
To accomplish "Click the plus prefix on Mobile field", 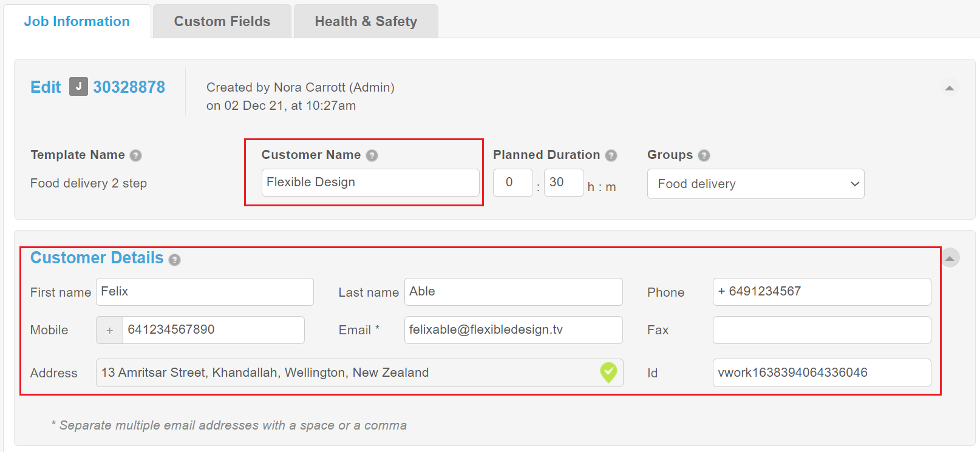I will (x=110, y=330).
